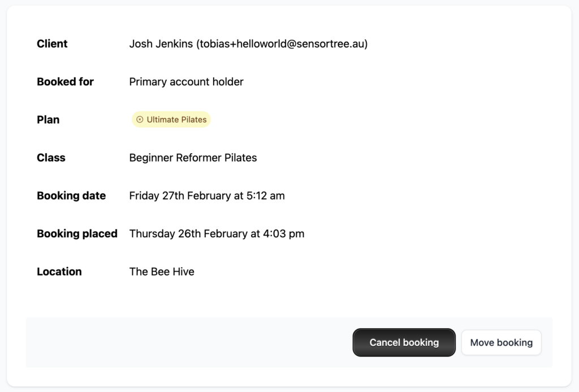Click the Client field label
Screen dimensions: 579x392
(52, 44)
